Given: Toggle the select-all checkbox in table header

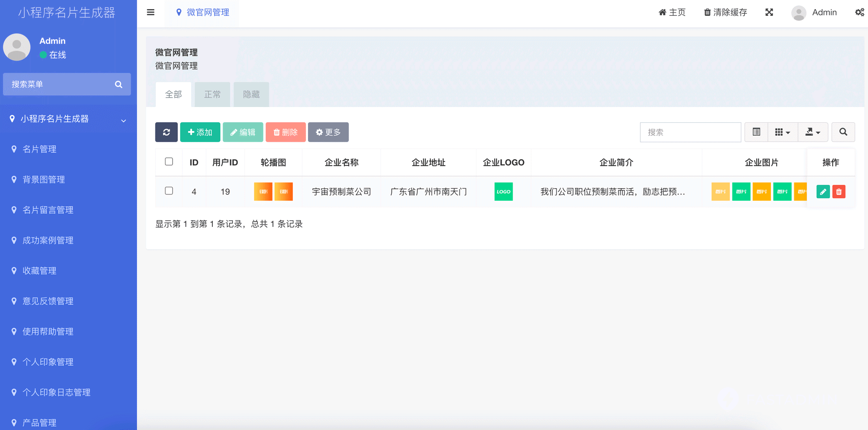Looking at the screenshot, I should 169,161.
